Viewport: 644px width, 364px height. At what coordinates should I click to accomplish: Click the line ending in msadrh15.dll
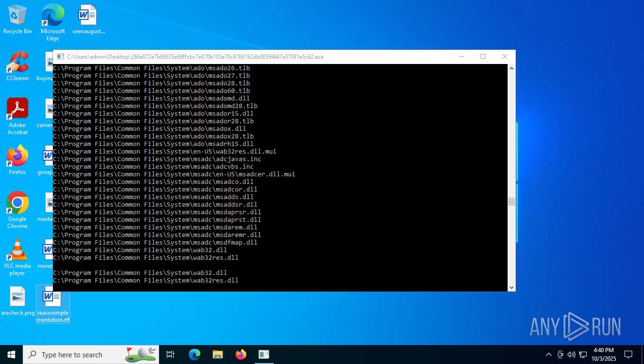click(153, 144)
